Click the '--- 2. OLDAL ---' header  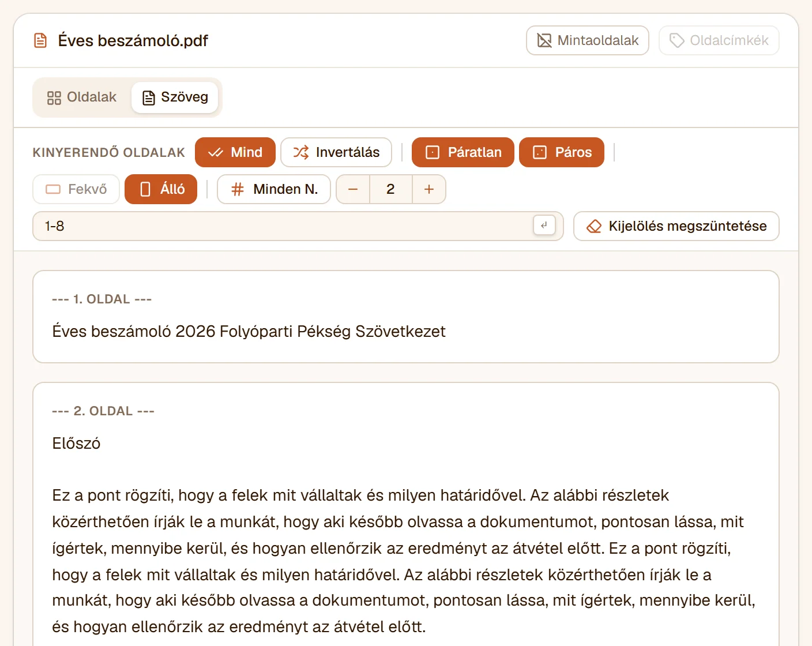click(103, 411)
